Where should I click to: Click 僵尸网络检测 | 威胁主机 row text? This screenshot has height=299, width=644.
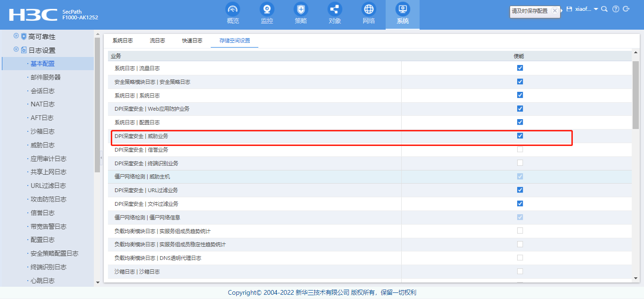pos(142,177)
